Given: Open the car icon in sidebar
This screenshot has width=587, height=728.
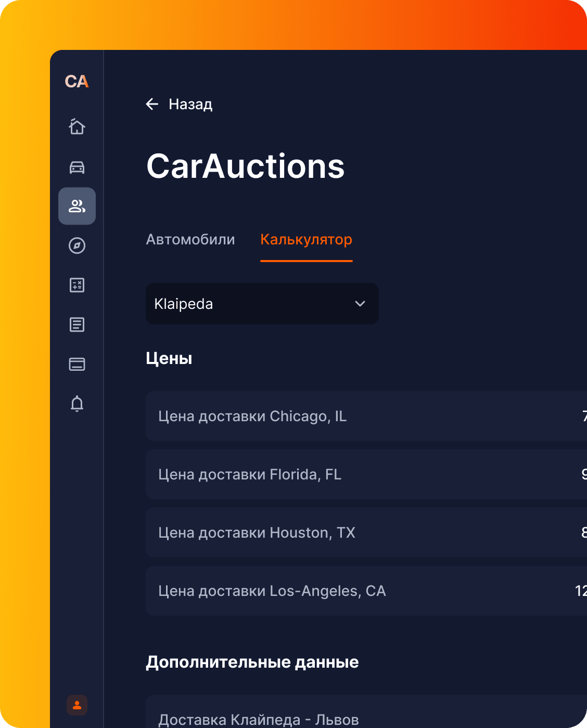Looking at the screenshot, I should (77, 167).
